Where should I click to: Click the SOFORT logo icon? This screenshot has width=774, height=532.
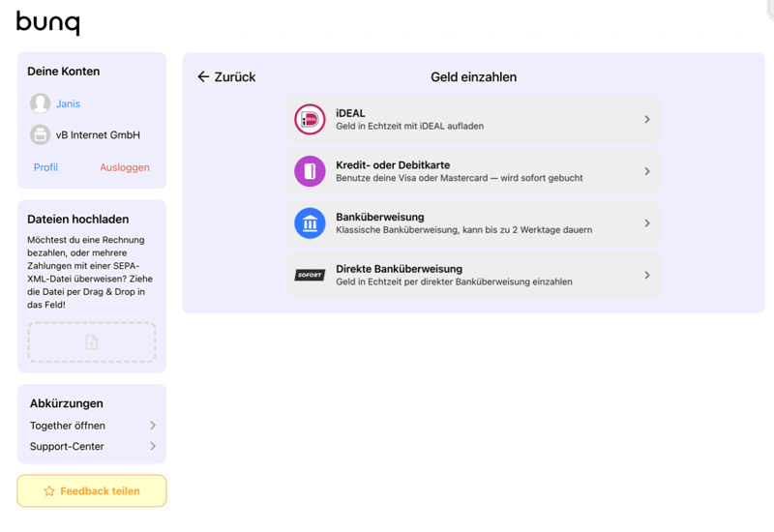pos(310,276)
